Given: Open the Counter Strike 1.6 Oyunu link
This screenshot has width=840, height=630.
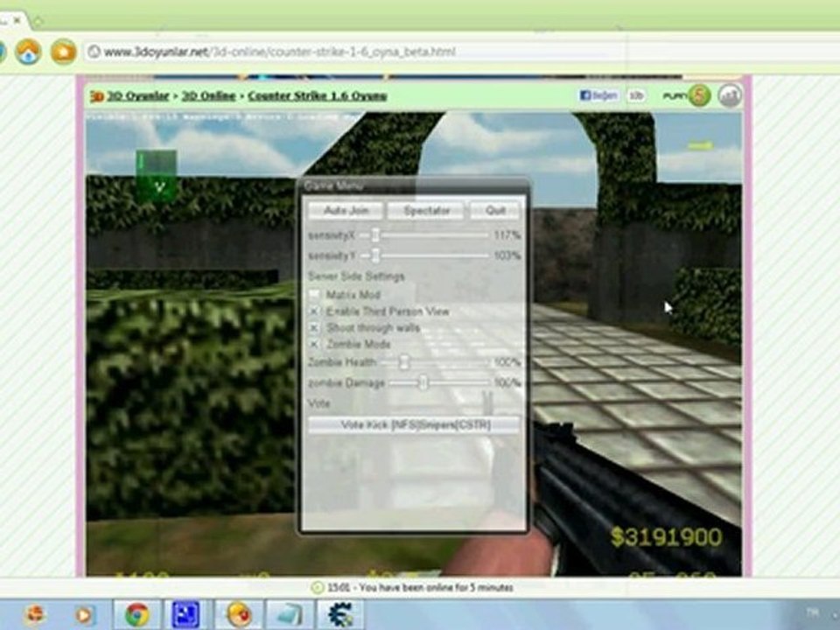Looking at the screenshot, I should pos(317,96).
